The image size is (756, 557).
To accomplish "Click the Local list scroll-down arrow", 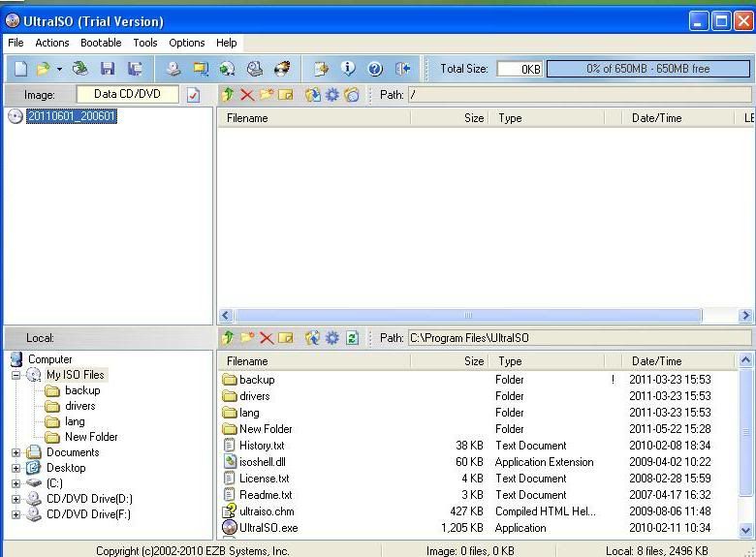I will pyautogui.click(x=745, y=531).
